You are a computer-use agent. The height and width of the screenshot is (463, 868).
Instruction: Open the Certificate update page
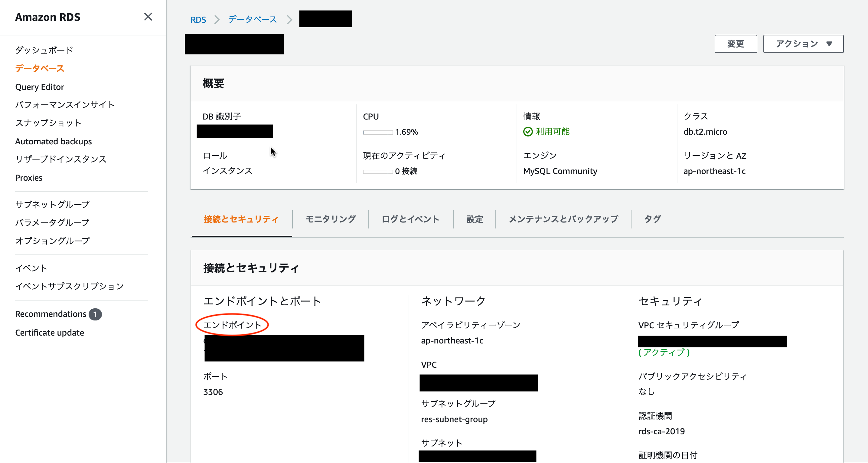pyautogui.click(x=50, y=333)
